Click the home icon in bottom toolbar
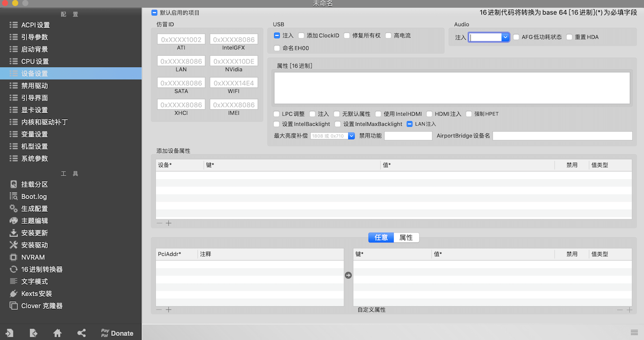The width and height of the screenshot is (644, 340). click(57, 333)
